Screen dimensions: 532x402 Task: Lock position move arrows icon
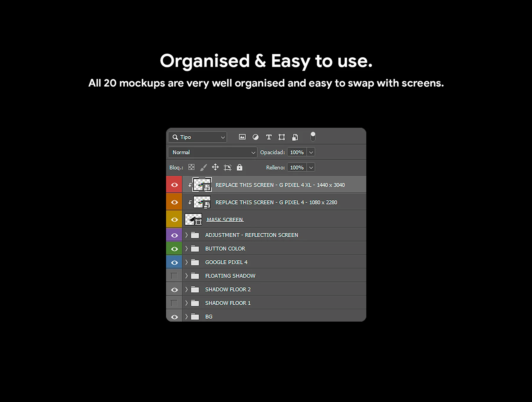tap(215, 167)
